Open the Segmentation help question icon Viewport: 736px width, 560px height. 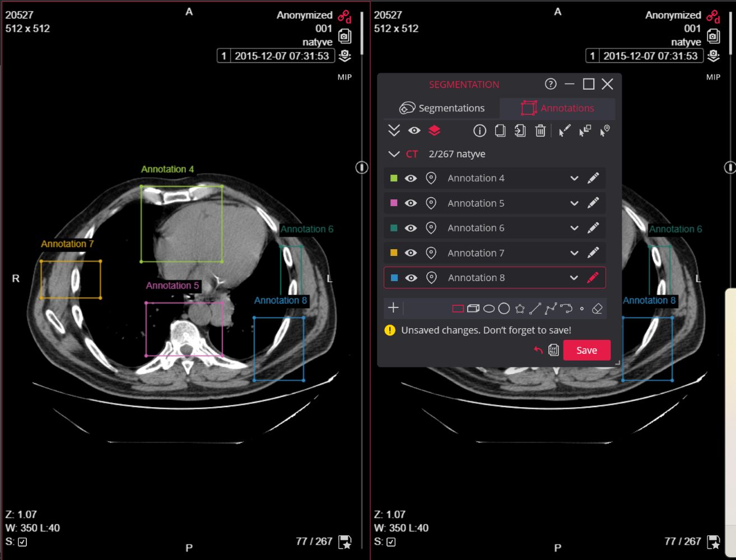click(x=551, y=84)
